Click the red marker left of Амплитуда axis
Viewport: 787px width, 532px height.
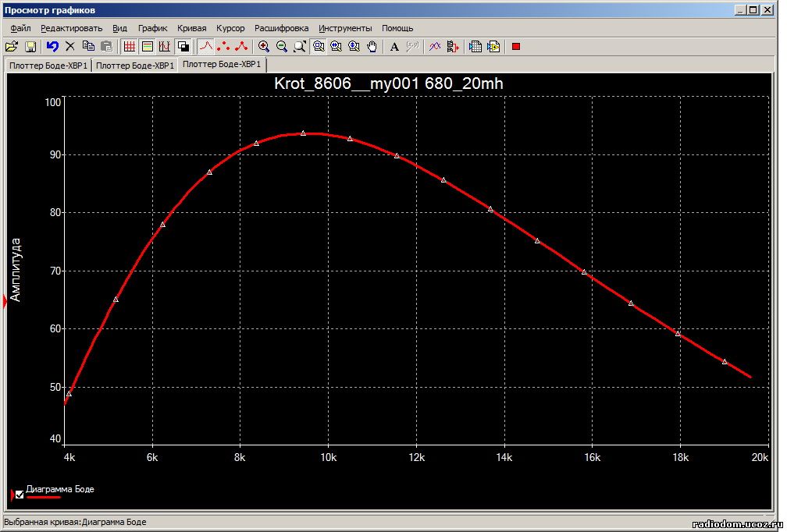[5, 302]
